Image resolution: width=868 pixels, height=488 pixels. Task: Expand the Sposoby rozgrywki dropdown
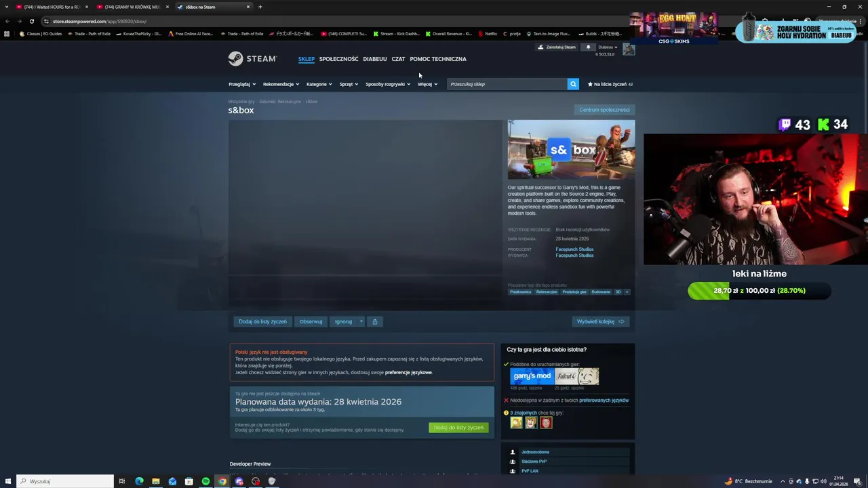tap(388, 84)
